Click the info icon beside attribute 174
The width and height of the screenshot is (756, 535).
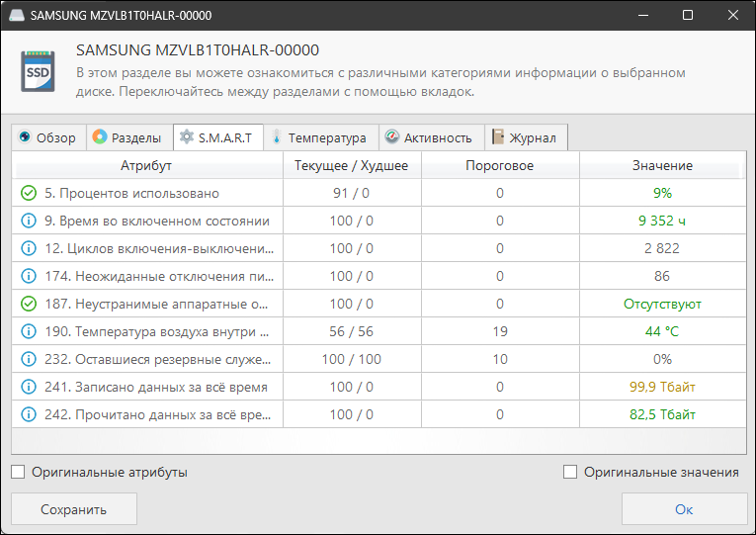[28, 276]
